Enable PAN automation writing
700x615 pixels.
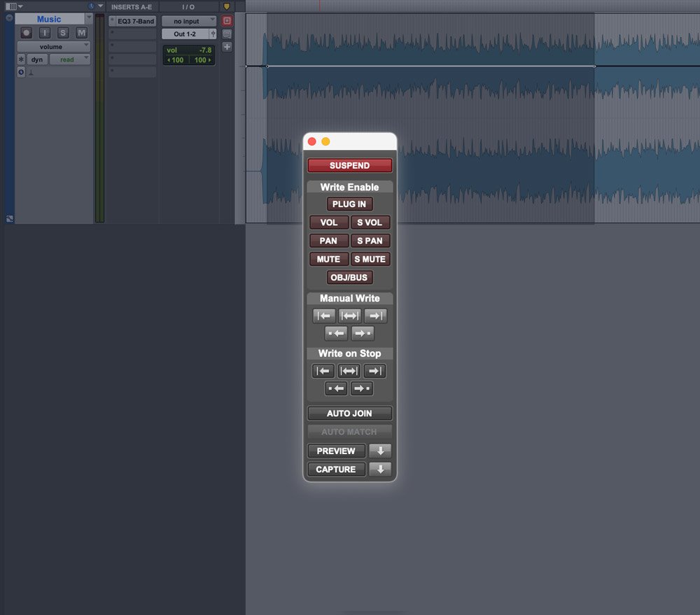pos(328,241)
